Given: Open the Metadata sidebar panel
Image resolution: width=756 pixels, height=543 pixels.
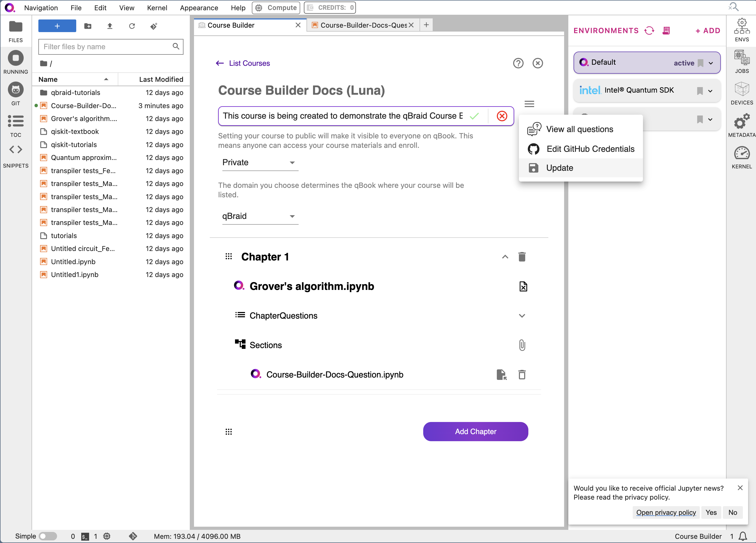Looking at the screenshot, I should 742,125.
